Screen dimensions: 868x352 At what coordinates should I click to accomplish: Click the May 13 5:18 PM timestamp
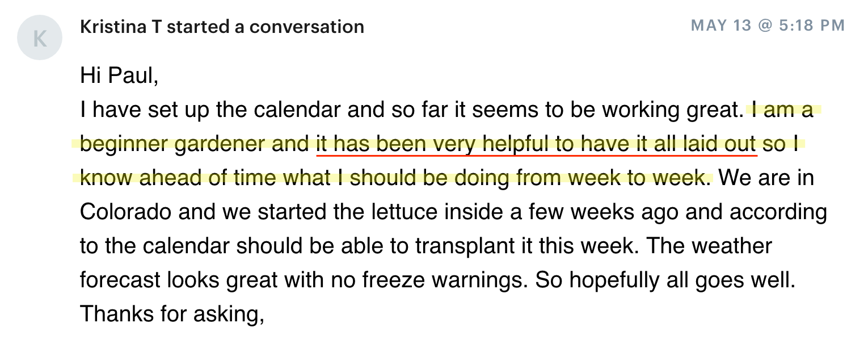pyautogui.click(x=768, y=26)
